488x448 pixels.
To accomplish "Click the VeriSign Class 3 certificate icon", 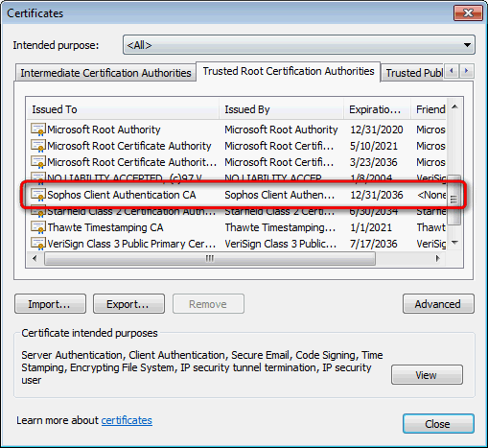I will 38,244.
